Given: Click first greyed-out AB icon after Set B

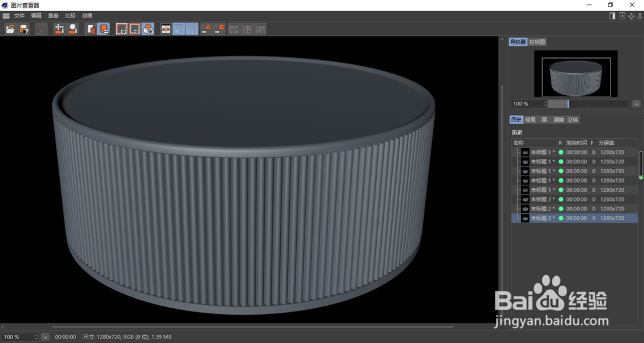Looking at the screenshot, I should tap(234, 29).
